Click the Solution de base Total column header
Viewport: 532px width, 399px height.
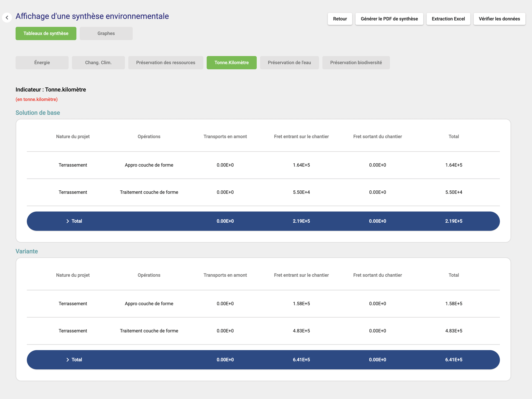[454, 137]
